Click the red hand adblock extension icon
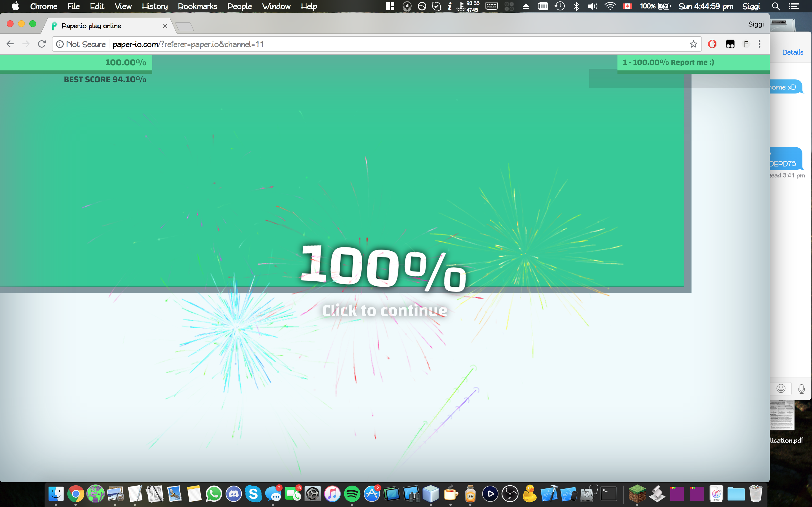Viewport: 812px width, 507px height. [x=712, y=44]
